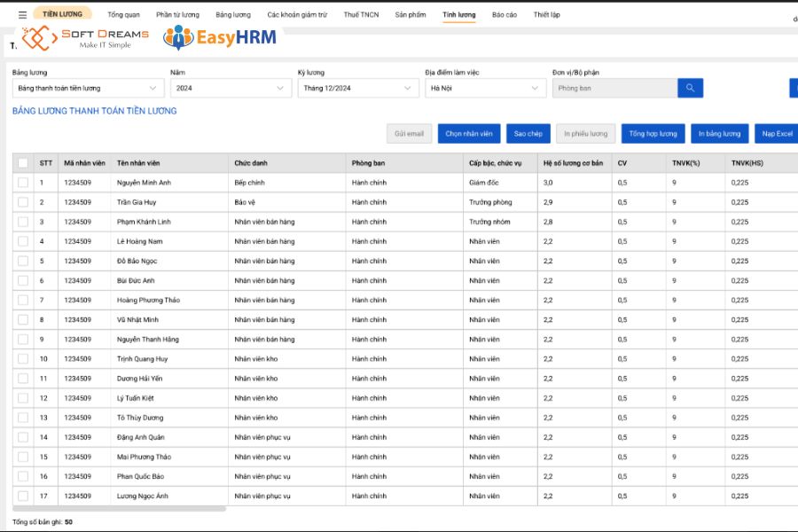
Task: Click the horizontal scrollbar below the table
Action: 120,508
